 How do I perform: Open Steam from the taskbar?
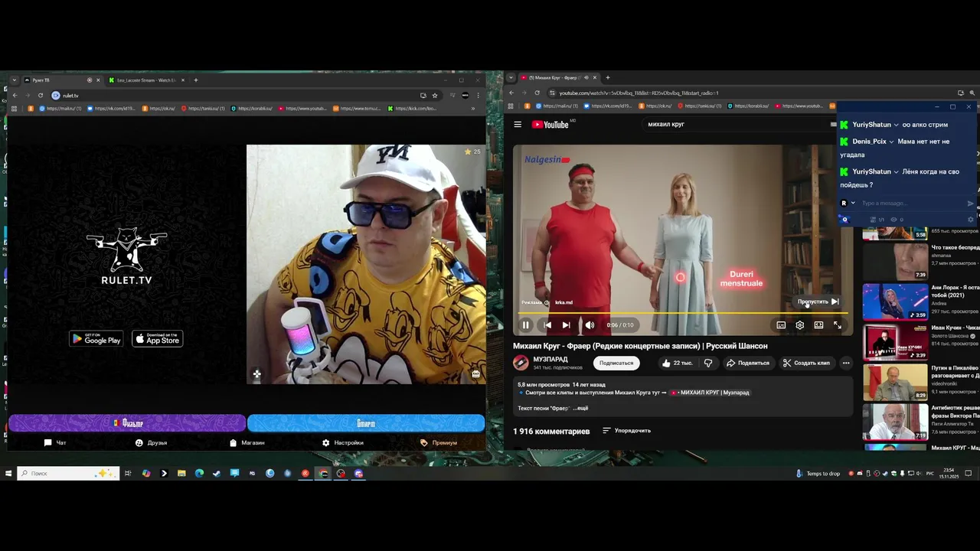[x=217, y=474]
